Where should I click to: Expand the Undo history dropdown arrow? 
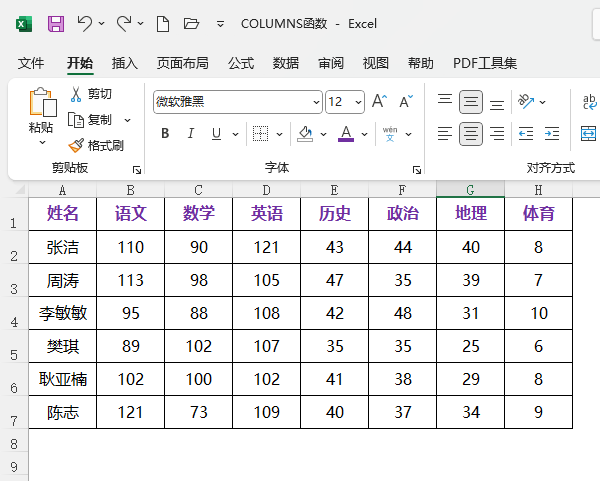101,24
